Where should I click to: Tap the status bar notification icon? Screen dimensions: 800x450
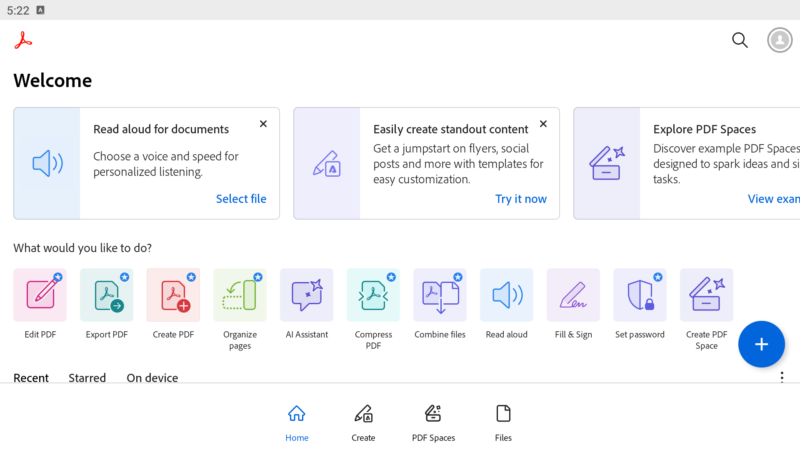(x=40, y=10)
